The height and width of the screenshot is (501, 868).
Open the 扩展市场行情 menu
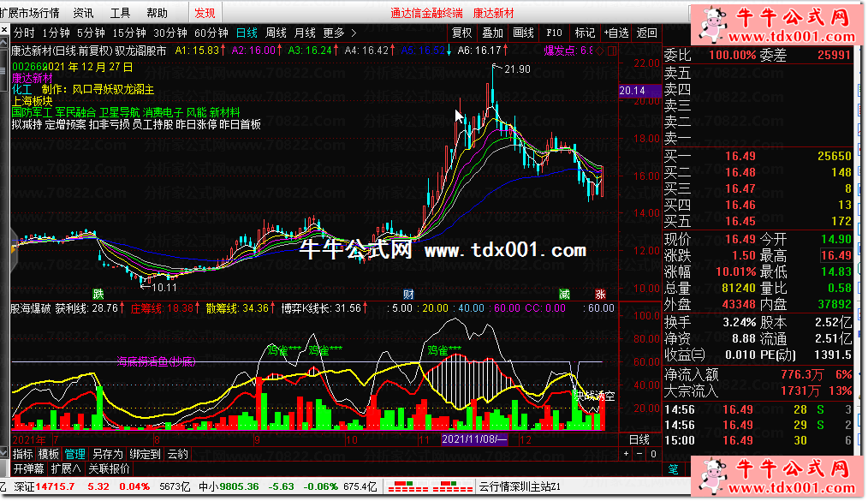(29, 13)
